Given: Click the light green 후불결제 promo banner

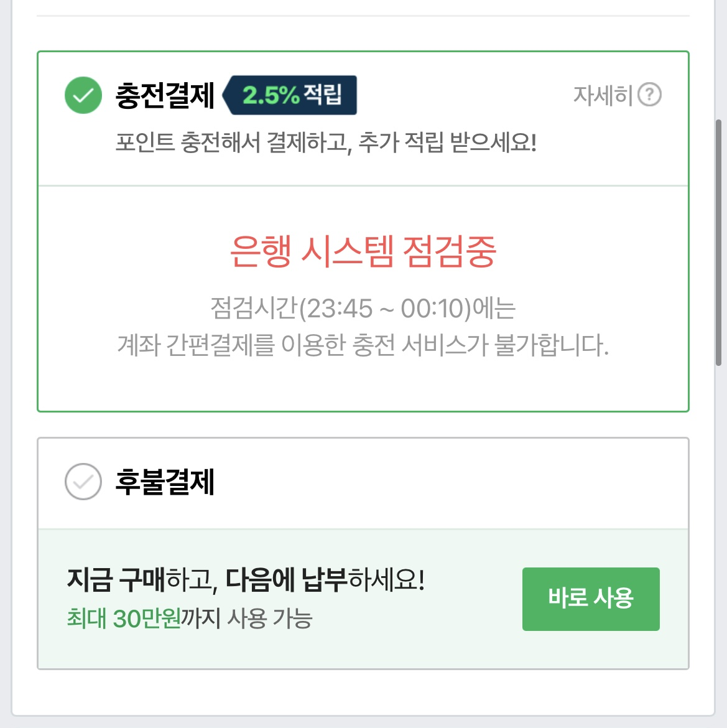Looking at the screenshot, I should (x=363, y=599).
